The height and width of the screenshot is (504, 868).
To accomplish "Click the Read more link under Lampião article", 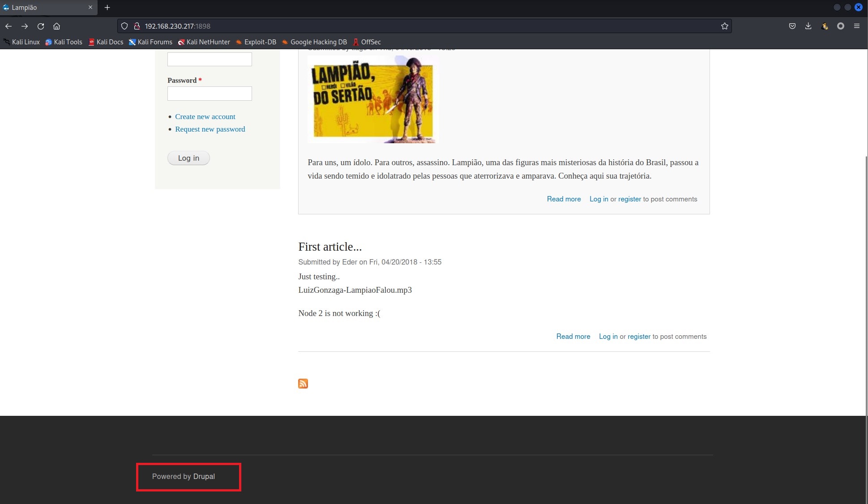I will tap(563, 199).
